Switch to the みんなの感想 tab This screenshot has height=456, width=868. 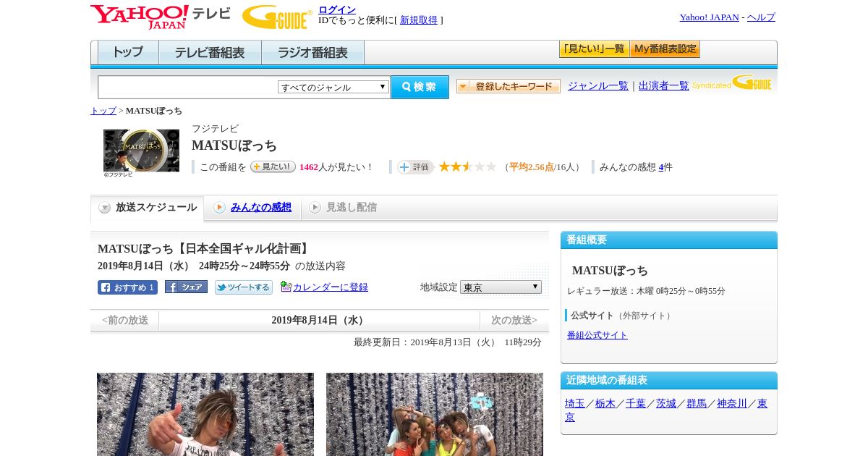coord(260,208)
